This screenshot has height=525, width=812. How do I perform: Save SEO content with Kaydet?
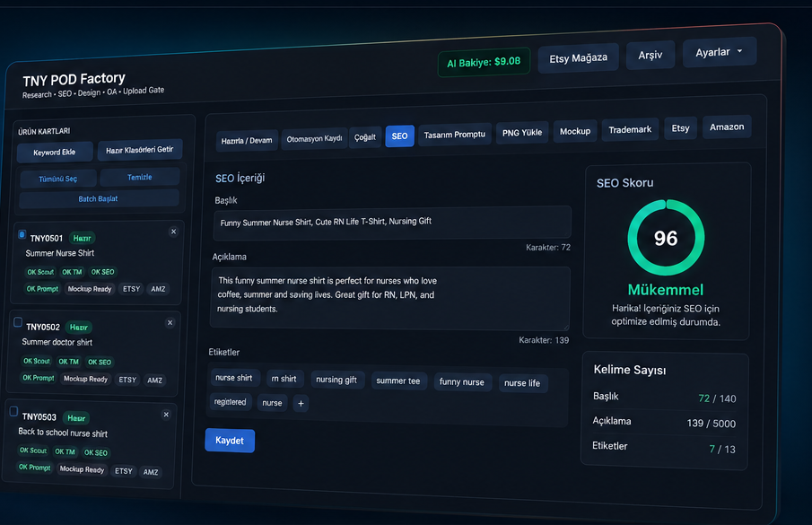230,441
